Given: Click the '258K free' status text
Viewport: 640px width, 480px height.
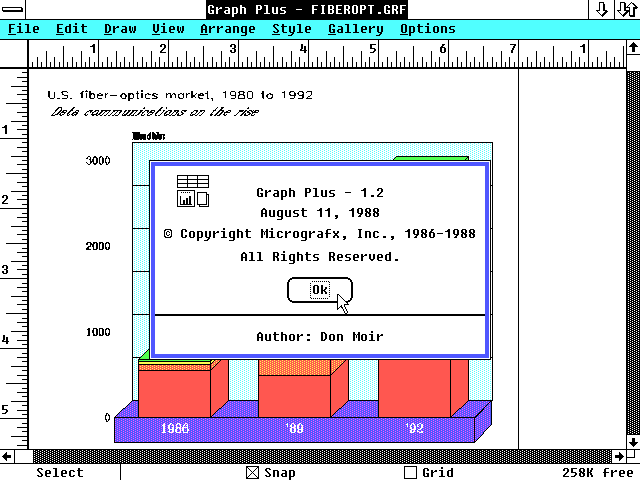Looking at the screenshot, I should [x=598, y=473].
